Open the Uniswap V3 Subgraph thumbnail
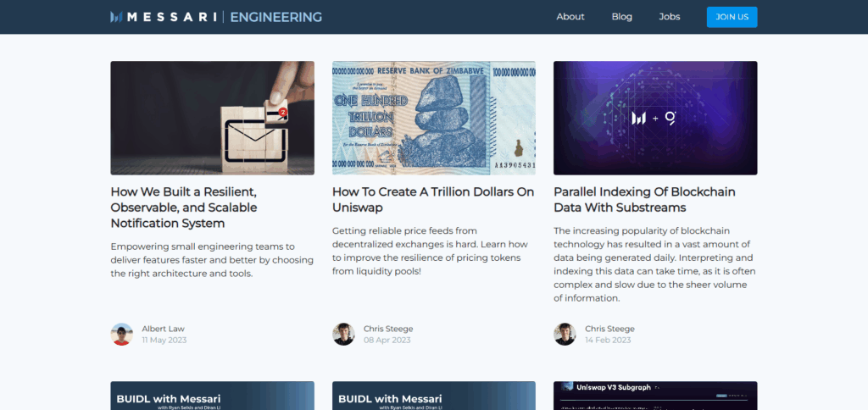Image resolution: width=868 pixels, height=410 pixels. click(655, 396)
